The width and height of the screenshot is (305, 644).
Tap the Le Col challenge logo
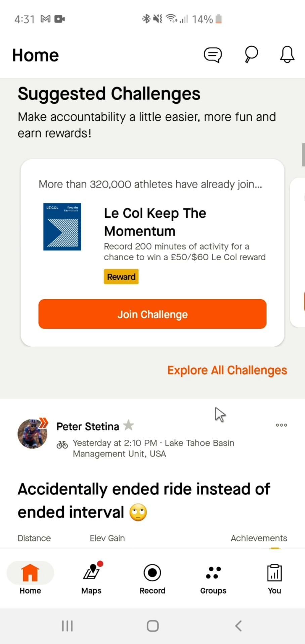point(62,227)
